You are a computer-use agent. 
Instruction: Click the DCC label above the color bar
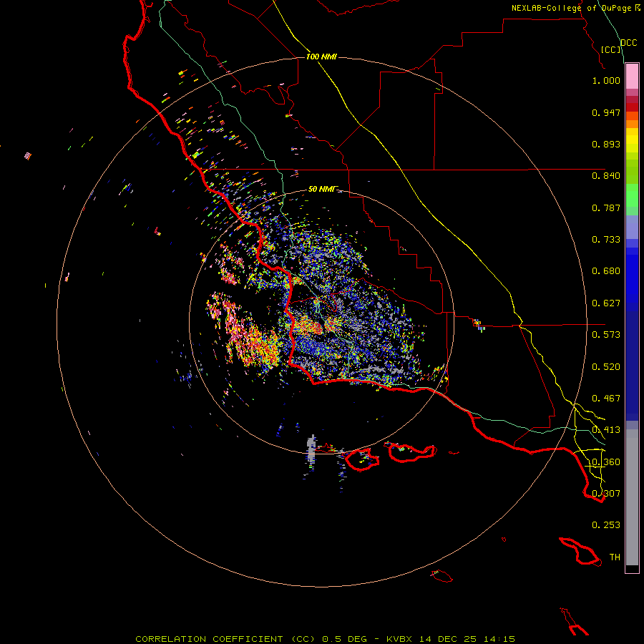pos(629,43)
